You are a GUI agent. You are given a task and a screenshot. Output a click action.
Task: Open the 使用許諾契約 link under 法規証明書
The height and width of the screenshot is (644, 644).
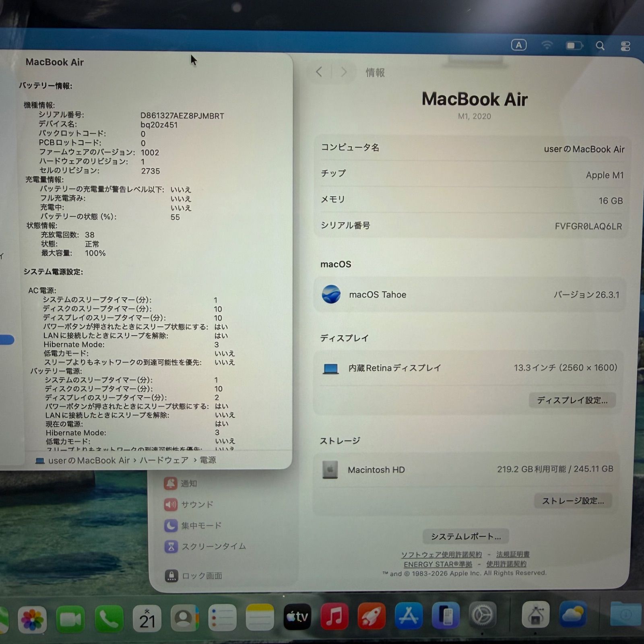click(x=506, y=564)
